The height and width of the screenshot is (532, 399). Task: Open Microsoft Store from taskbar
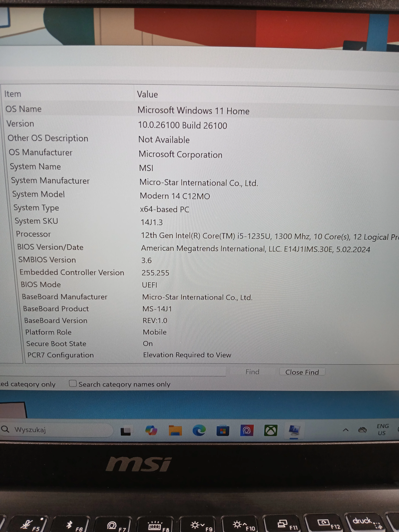[223, 431]
